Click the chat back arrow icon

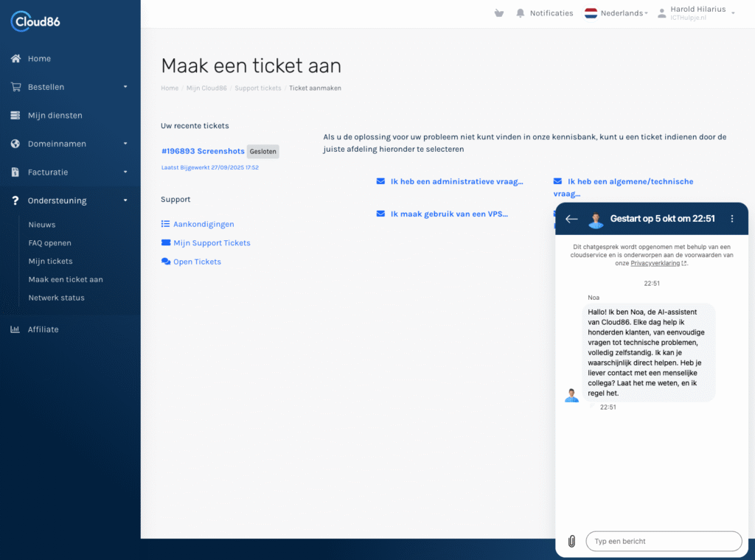[571, 219]
